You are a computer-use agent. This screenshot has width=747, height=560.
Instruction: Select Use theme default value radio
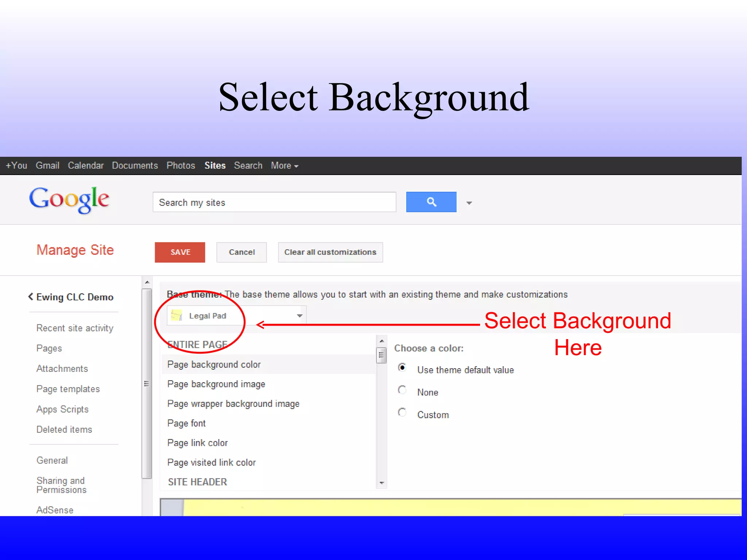pyautogui.click(x=402, y=367)
